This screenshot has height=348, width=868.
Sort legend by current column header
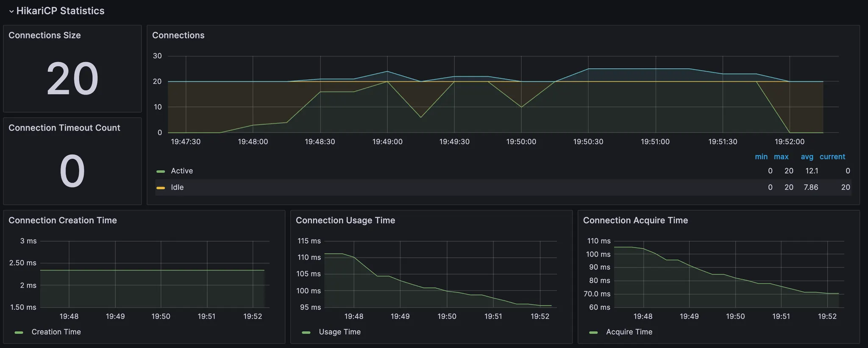coord(832,157)
